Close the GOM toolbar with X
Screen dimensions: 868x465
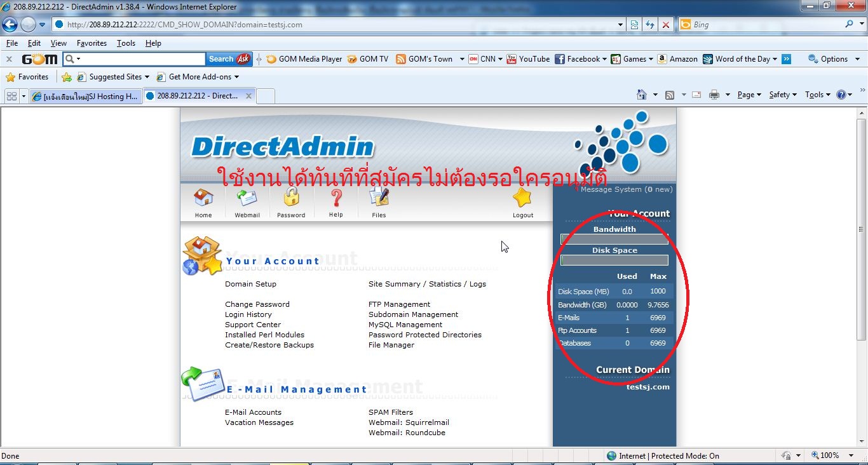[x=9, y=59]
